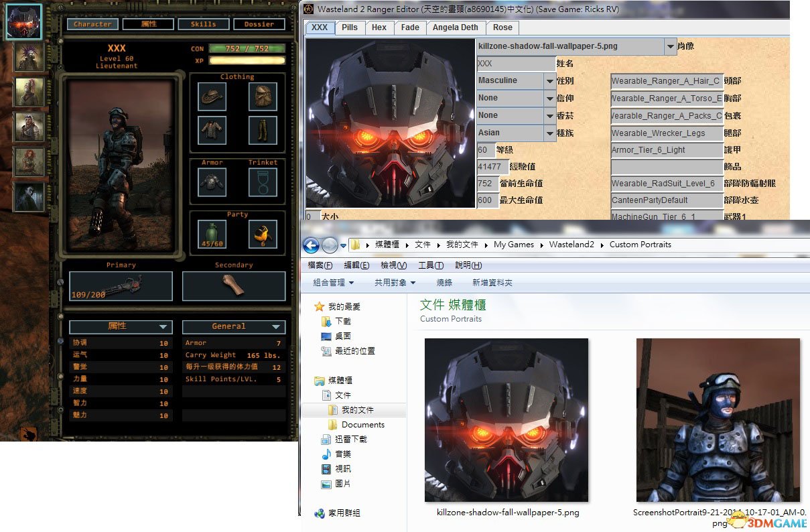Switch to the Angela Deth tab

click(456, 27)
